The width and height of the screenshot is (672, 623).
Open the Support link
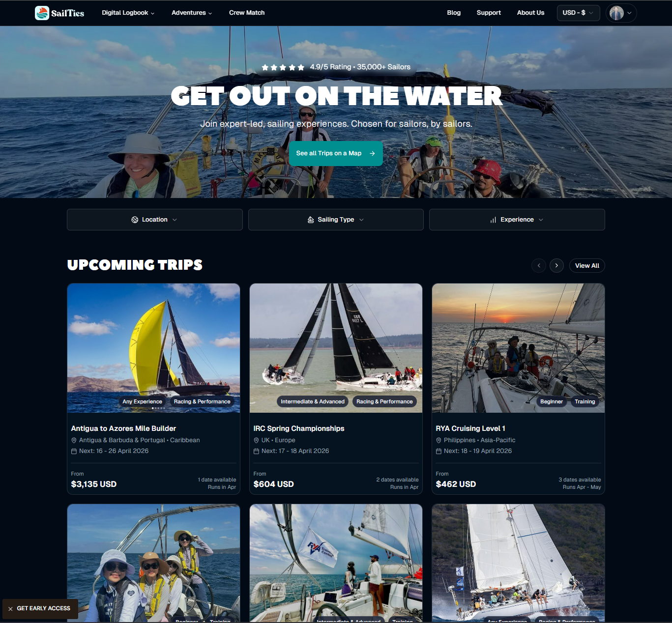[x=489, y=13]
